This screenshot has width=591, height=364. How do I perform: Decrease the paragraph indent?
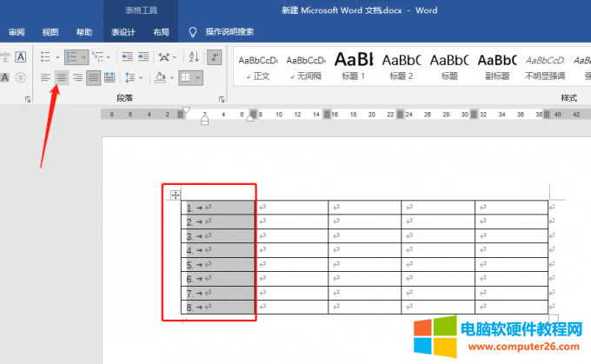click(128, 56)
